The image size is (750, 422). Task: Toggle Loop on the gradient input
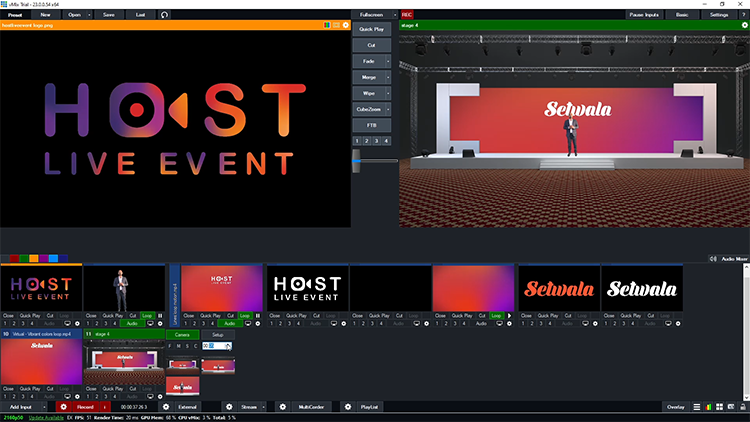(496, 315)
